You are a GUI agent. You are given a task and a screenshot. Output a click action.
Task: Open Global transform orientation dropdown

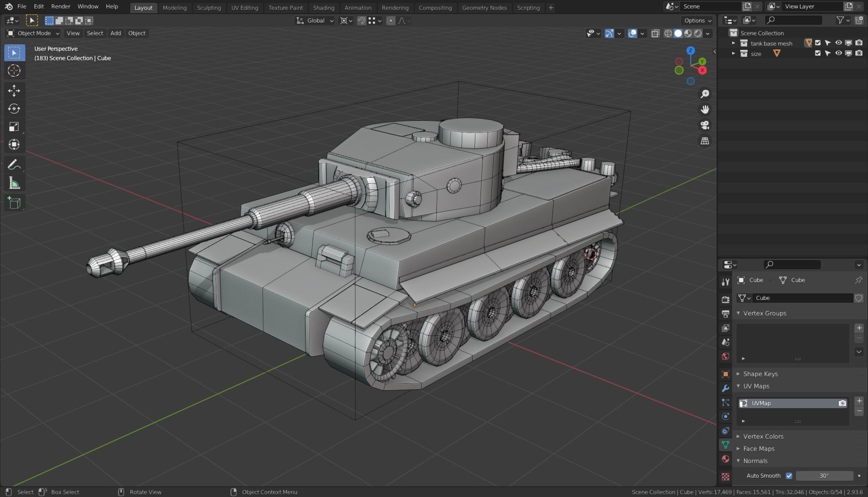[315, 21]
